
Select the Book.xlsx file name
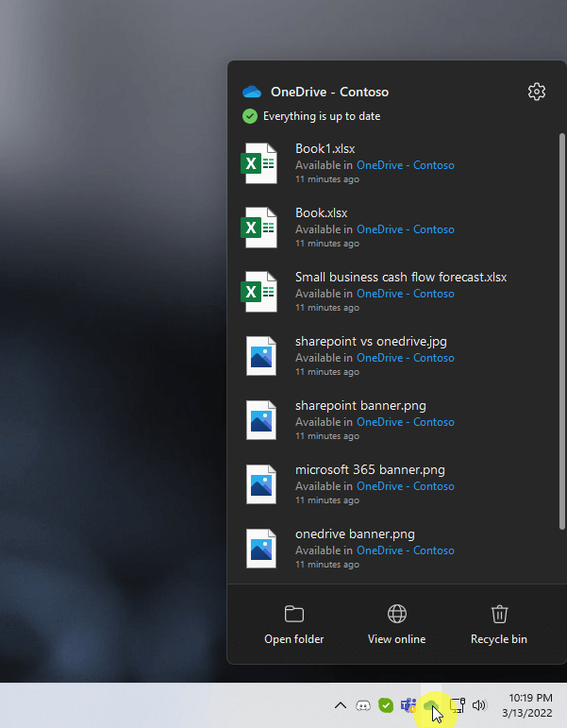coord(322,212)
